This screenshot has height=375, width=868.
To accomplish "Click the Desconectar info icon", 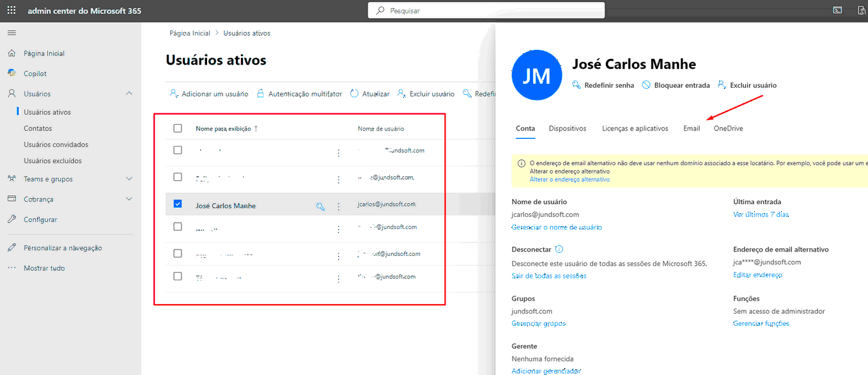I will pos(559,249).
